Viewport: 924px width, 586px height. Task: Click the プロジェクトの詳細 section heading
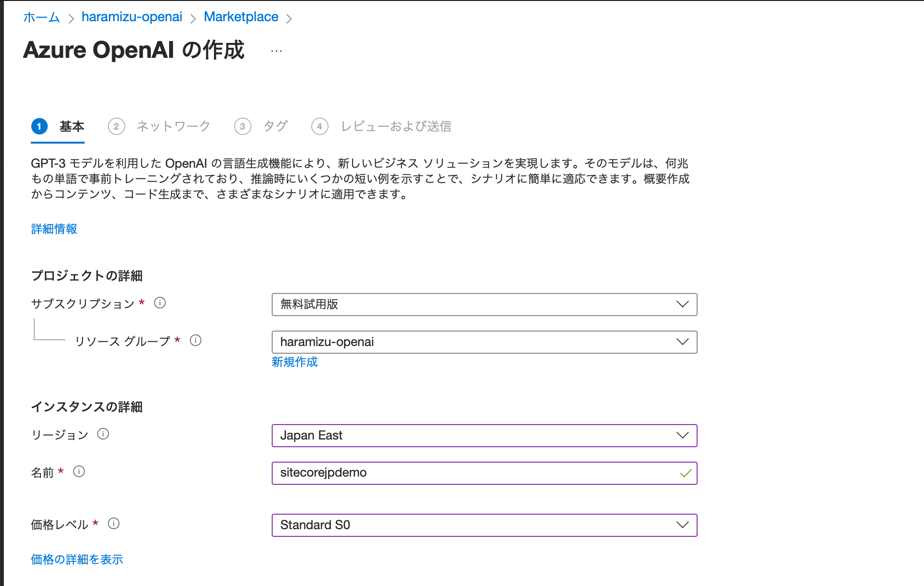pos(87,276)
